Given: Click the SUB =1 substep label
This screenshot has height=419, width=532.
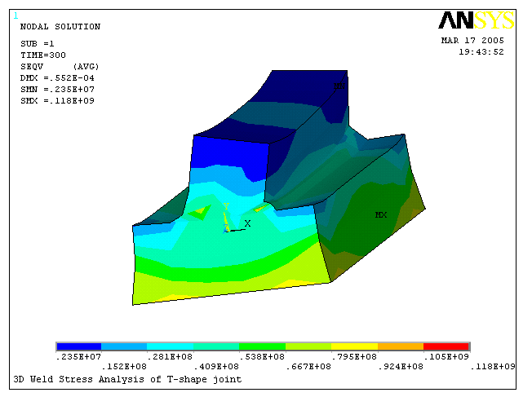Looking at the screenshot, I should point(38,43).
